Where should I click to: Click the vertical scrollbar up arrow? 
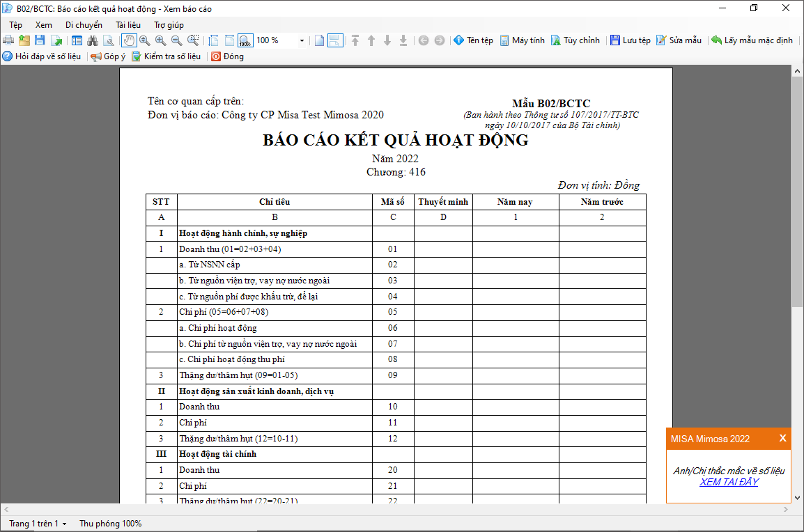797,71
